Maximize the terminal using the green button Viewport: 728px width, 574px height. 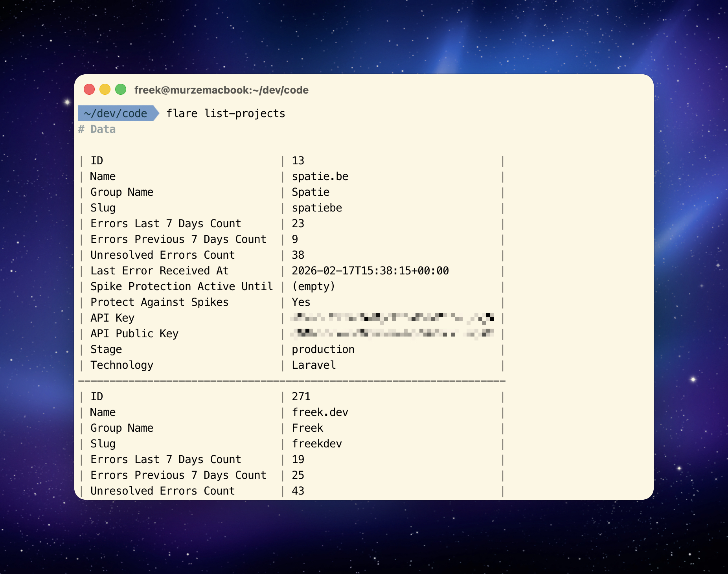click(121, 90)
